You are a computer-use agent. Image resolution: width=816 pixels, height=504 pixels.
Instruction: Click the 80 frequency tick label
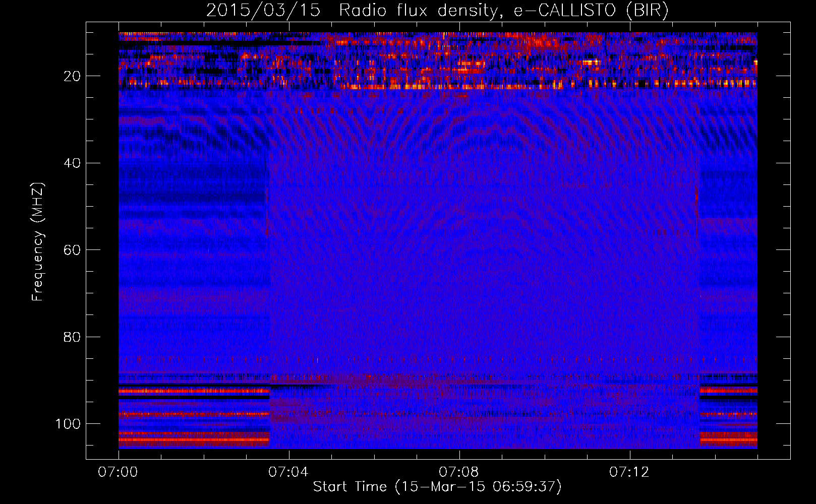[72, 337]
